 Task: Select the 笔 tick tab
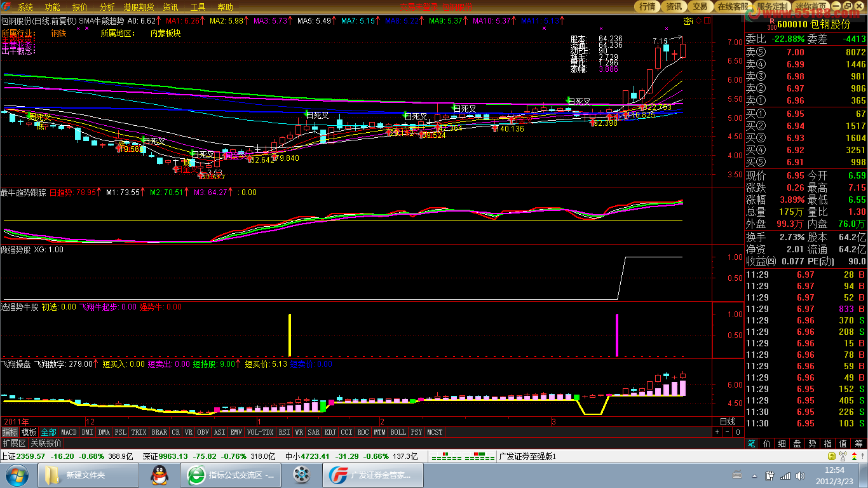pyautogui.click(x=752, y=444)
